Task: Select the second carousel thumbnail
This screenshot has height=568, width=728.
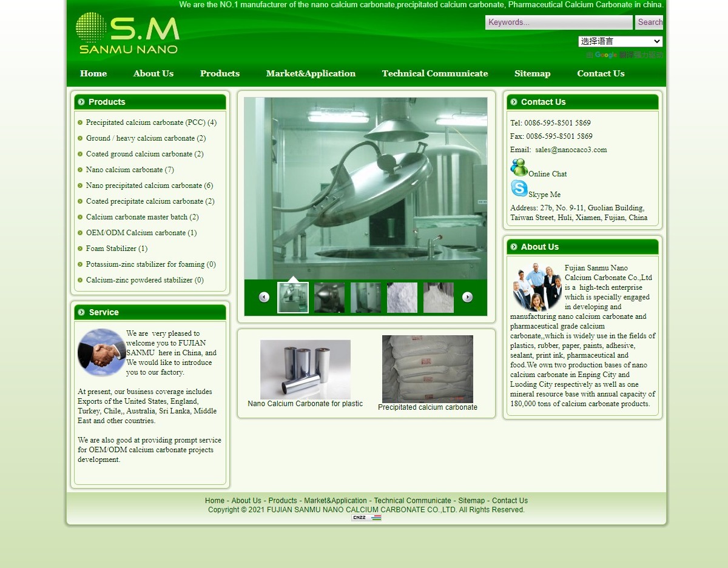Action: (x=329, y=298)
